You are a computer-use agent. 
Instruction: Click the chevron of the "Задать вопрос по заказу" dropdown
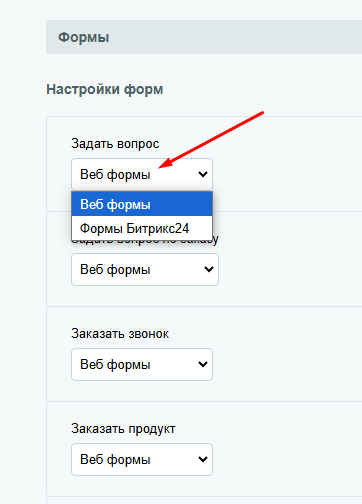click(209, 269)
